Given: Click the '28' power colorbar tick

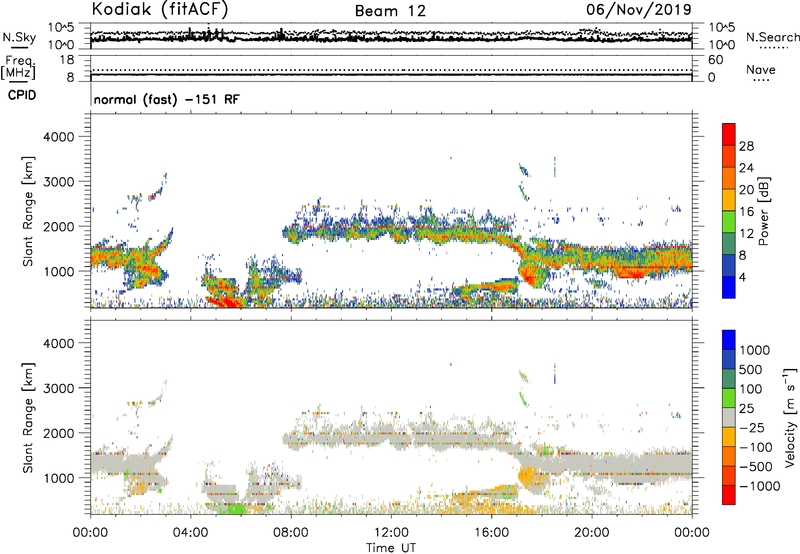Looking at the screenshot, I should tap(746, 146).
